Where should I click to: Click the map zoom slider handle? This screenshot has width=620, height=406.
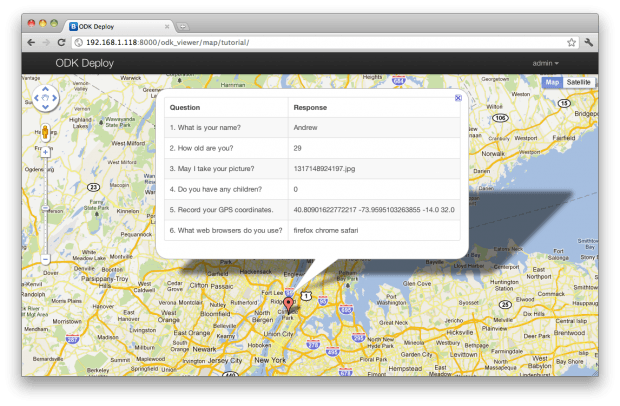[x=45, y=207]
